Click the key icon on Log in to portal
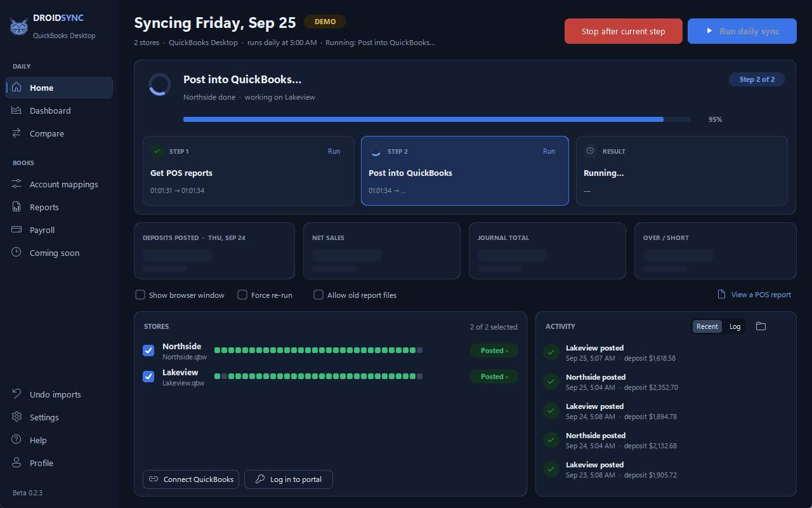Screen dimensions: 812x508 click(260, 479)
